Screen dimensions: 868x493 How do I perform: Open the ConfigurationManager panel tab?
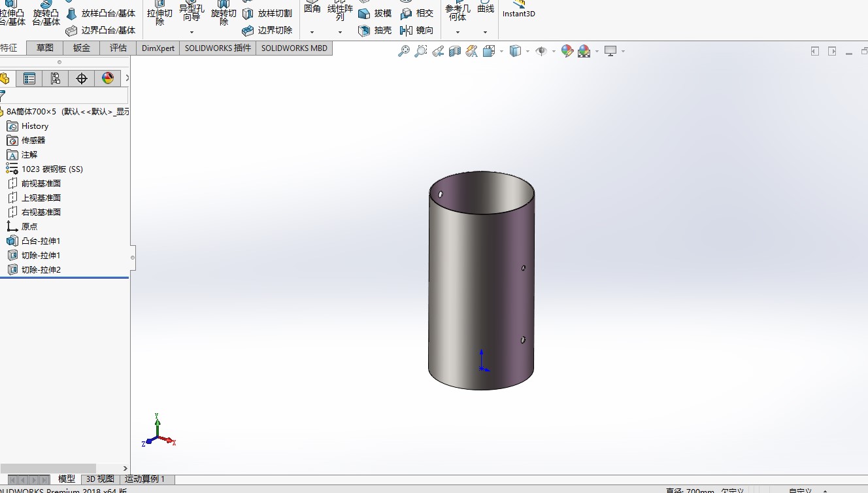[x=56, y=78]
